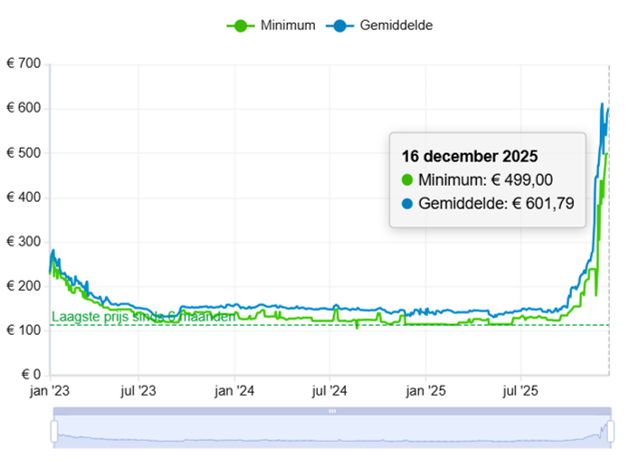Screen dimensions: 642x463
Task: Click the navigator mini-chart area
Action: 332,432
